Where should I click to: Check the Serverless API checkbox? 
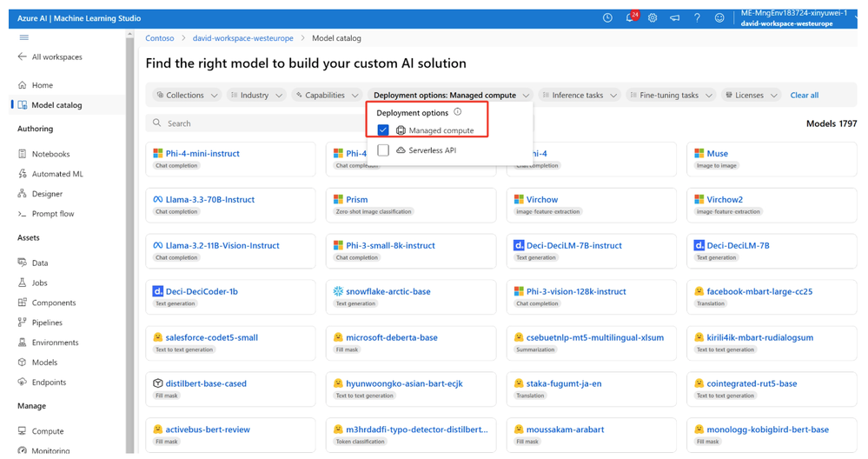click(383, 150)
